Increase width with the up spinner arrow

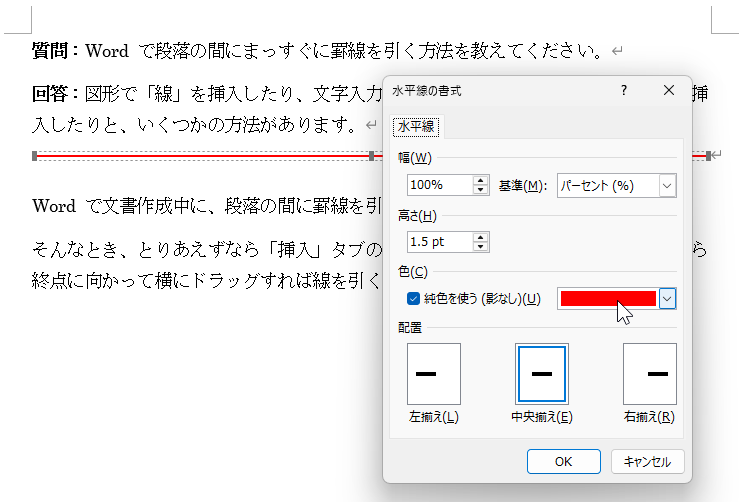(481, 181)
